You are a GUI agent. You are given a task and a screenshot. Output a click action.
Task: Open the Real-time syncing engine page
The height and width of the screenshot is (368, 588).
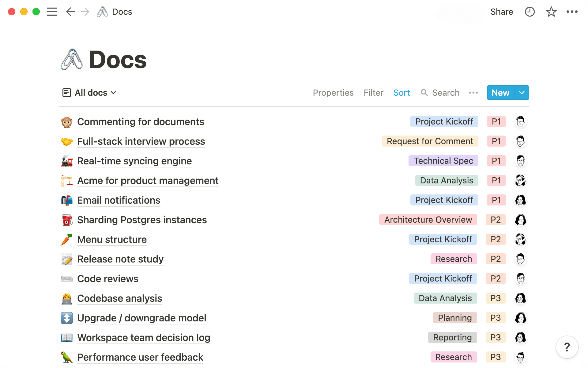pos(134,161)
